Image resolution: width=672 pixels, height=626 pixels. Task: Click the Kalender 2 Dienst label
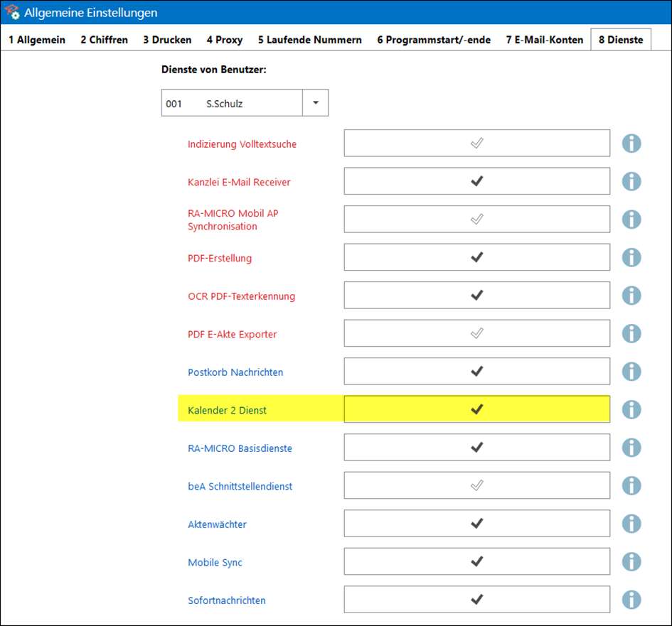click(227, 410)
